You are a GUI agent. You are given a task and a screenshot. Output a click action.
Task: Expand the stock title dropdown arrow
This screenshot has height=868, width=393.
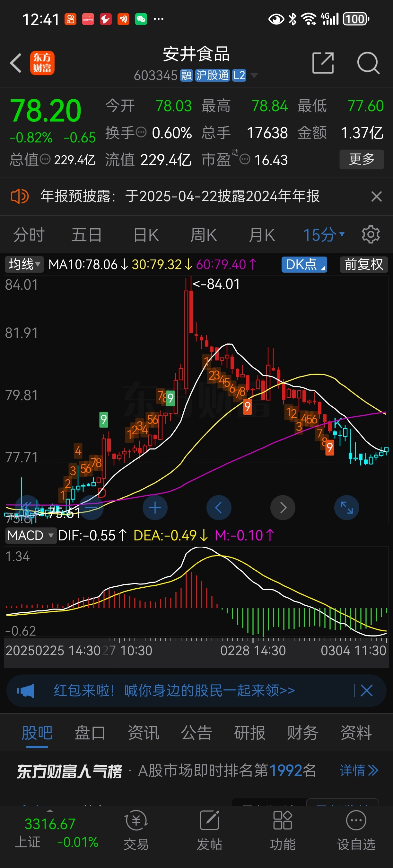pyautogui.click(x=254, y=75)
